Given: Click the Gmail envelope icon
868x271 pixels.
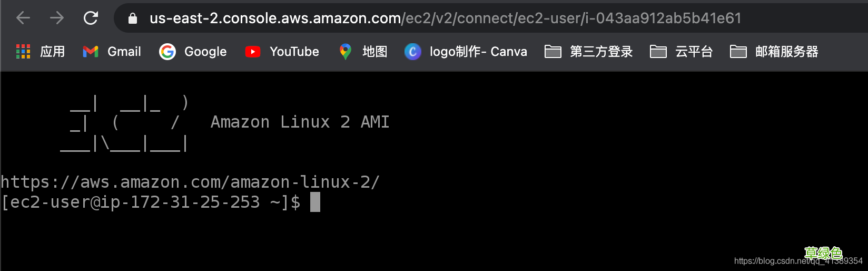Looking at the screenshot, I should (x=91, y=52).
